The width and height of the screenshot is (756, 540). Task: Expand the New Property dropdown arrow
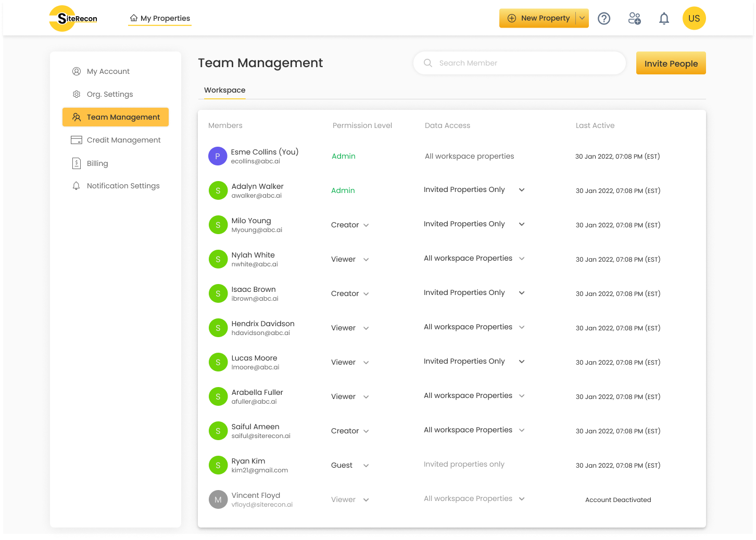[582, 18]
